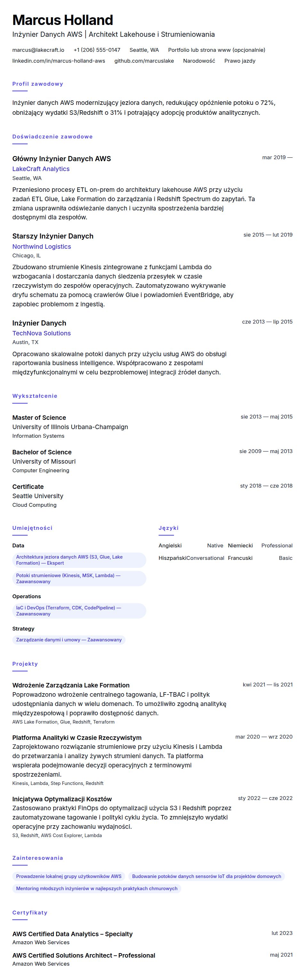
Task: Click the Seattle University certificate entry
Action: point(38,496)
